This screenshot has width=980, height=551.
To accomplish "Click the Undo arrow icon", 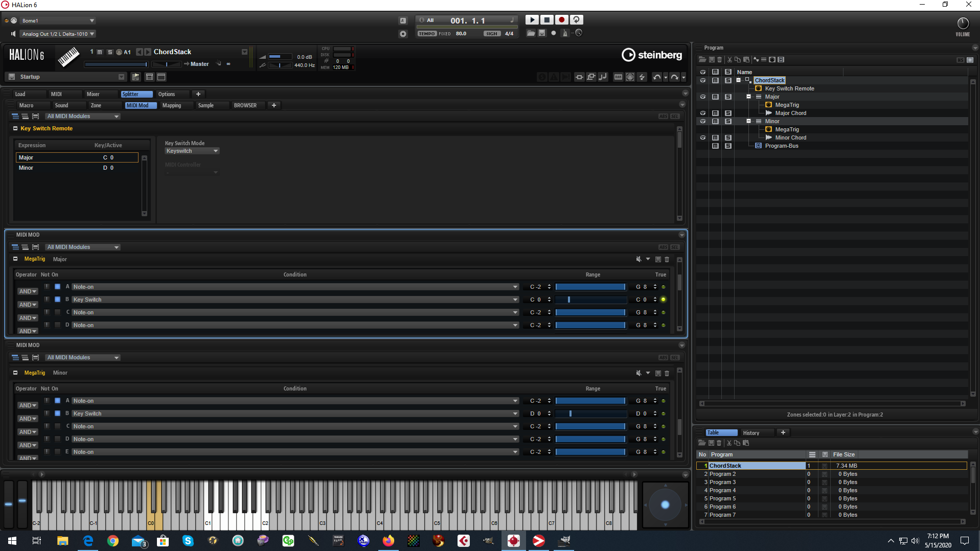I will 657,77.
